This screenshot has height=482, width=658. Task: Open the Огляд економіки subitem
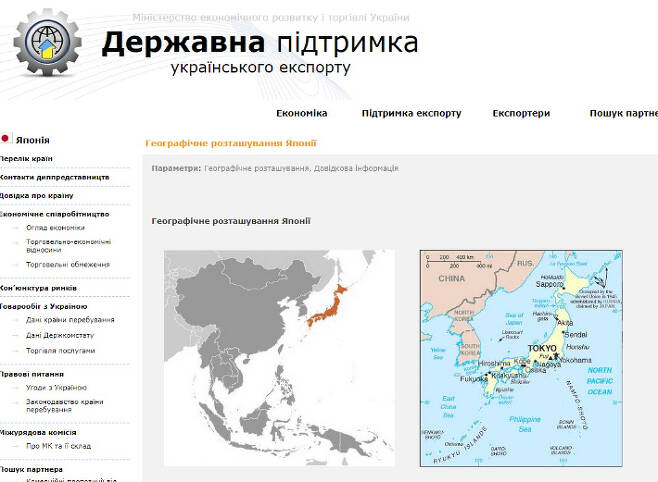(55, 228)
